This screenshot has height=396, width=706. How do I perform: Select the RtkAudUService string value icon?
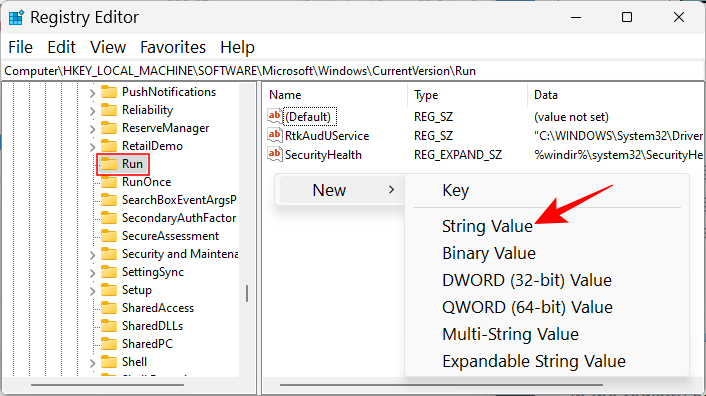pyautogui.click(x=274, y=135)
